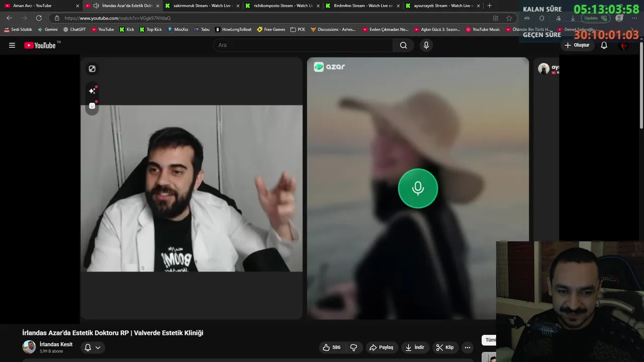
Task: Switch to the richikomposto Stream tab
Action: (x=282, y=6)
